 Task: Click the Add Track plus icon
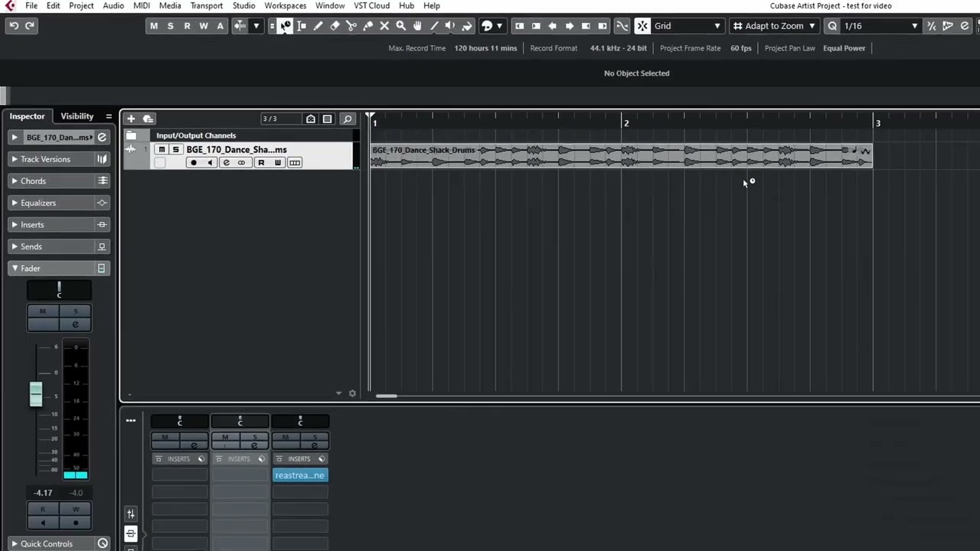131,119
